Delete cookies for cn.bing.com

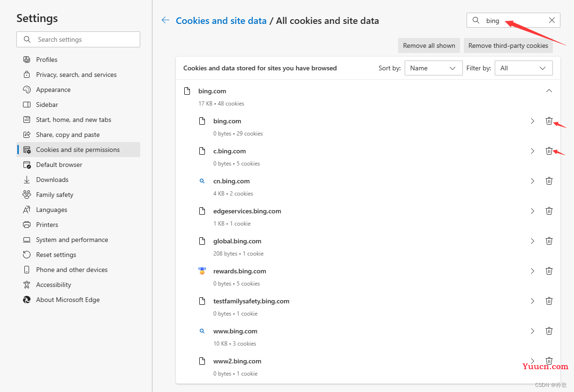(x=549, y=181)
